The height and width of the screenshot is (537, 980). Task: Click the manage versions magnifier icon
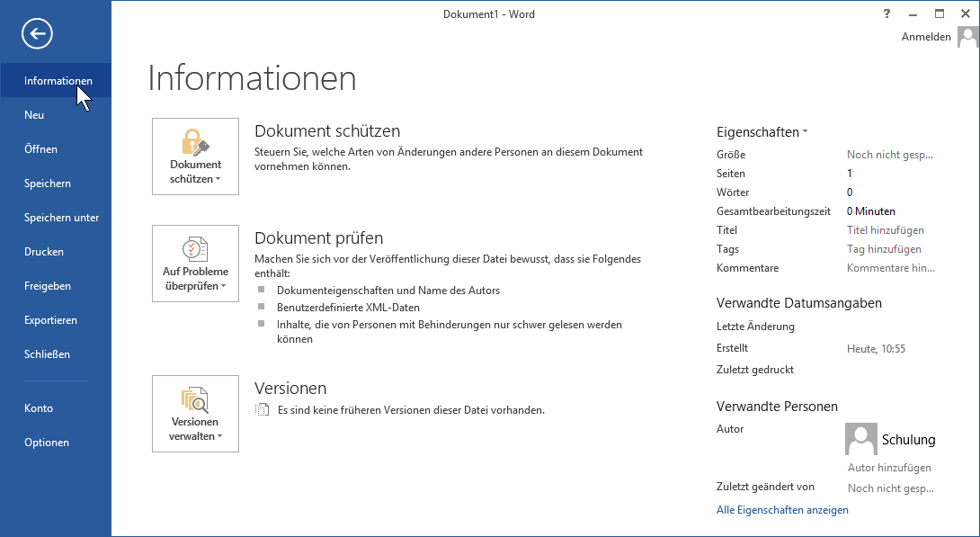[195, 398]
